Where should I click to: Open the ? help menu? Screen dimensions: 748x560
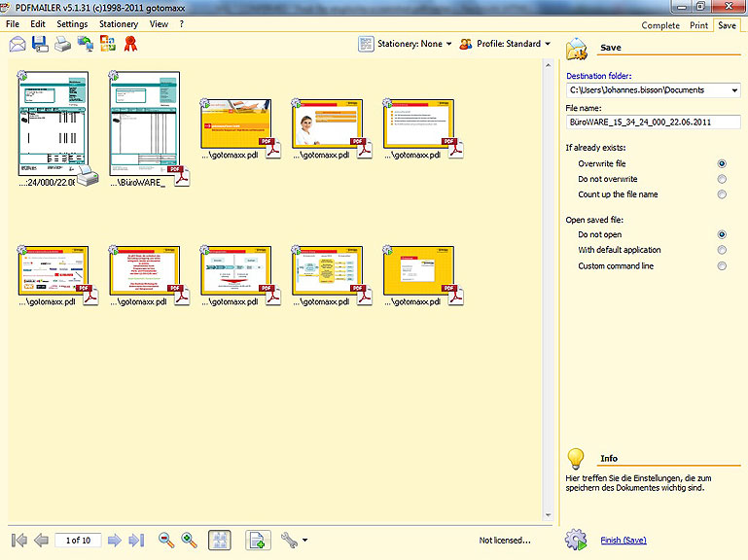[181, 24]
